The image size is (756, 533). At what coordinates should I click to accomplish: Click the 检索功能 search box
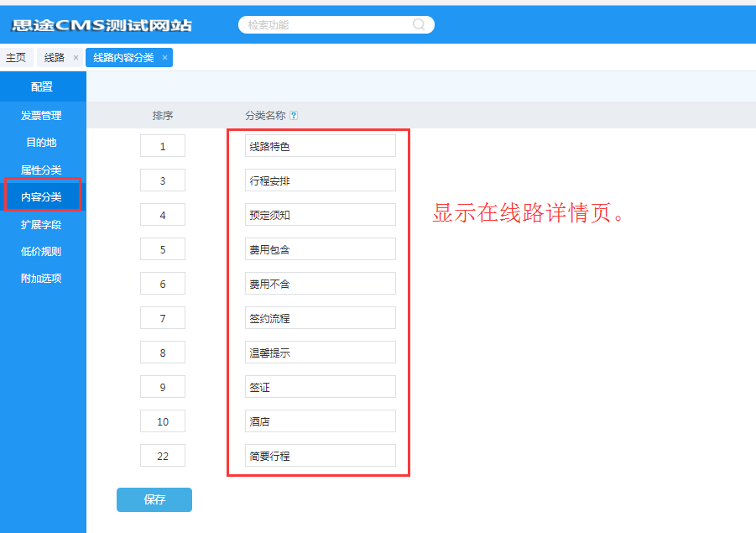pyautogui.click(x=327, y=25)
